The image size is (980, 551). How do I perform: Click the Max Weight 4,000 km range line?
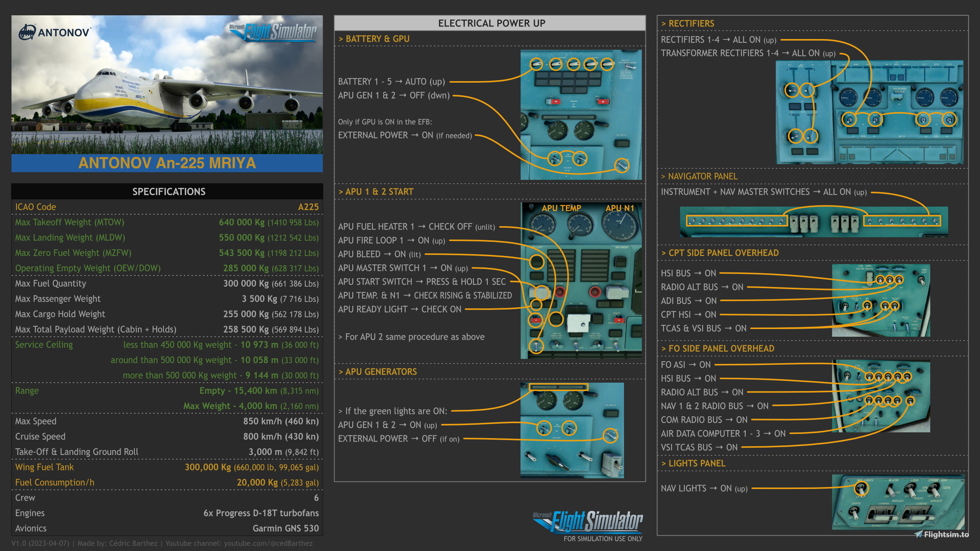click(x=251, y=406)
